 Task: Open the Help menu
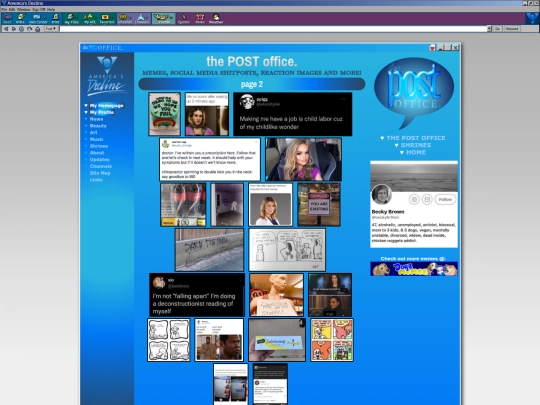pos(51,9)
